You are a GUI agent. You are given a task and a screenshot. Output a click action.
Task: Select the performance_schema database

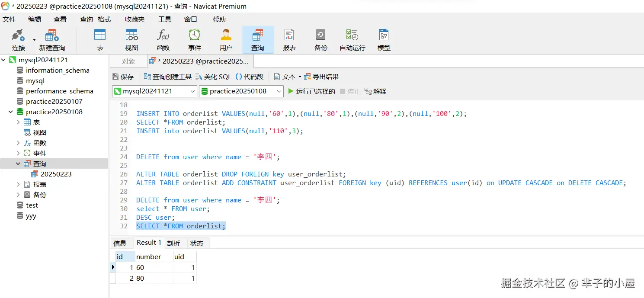pos(59,91)
